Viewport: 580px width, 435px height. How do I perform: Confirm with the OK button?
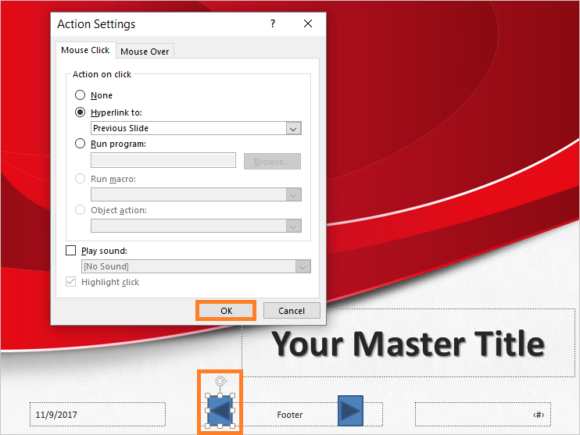pyautogui.click(x=226, y=311)
